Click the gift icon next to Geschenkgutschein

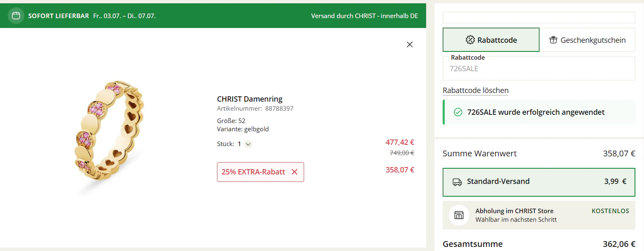click(x=553, y=40)
